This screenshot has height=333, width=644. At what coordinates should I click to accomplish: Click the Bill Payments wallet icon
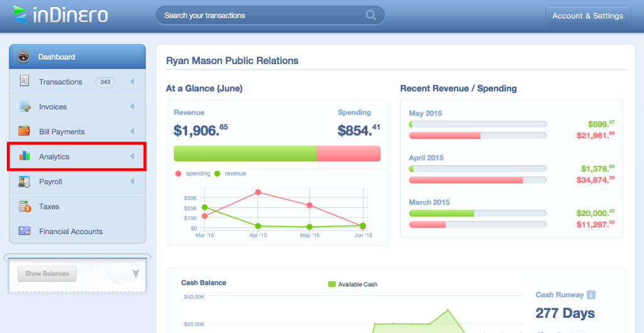click(25, 131)
